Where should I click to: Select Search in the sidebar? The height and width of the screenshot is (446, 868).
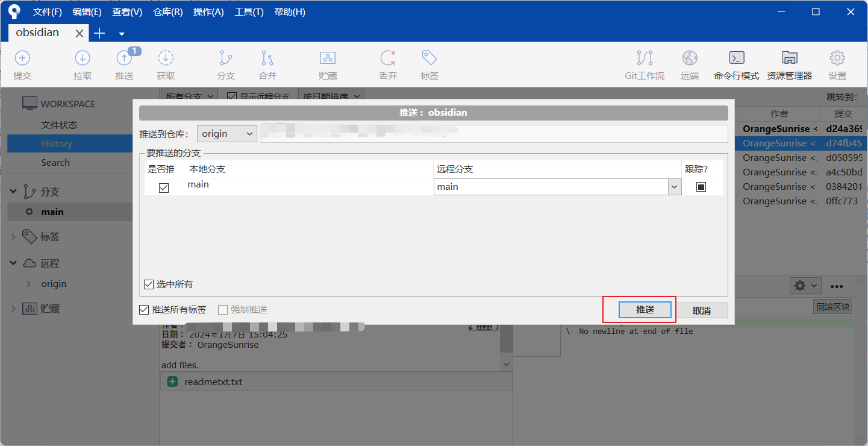tap(55, 163)
